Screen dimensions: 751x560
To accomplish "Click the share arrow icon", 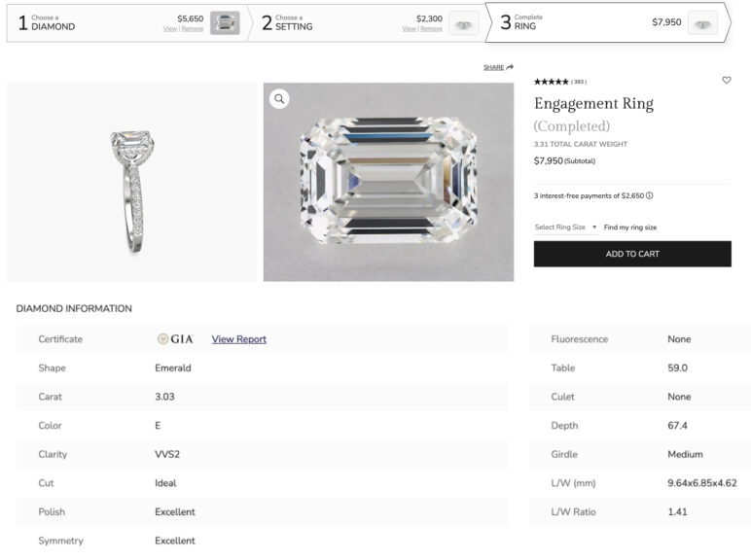I will click(510, 67).
